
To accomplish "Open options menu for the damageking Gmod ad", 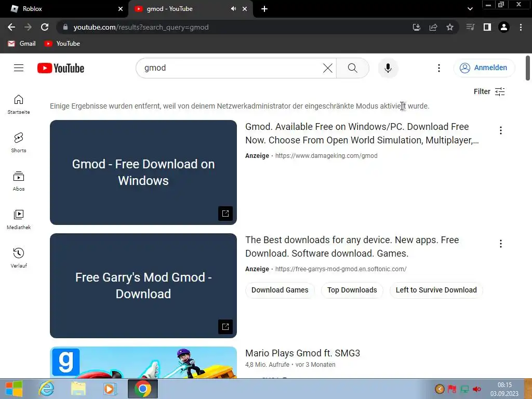I will 500,130.
